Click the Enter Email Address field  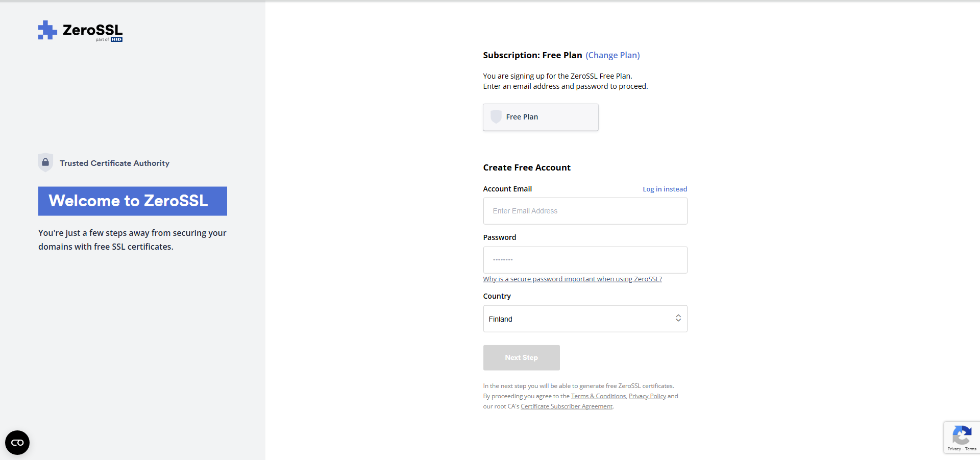585,211
